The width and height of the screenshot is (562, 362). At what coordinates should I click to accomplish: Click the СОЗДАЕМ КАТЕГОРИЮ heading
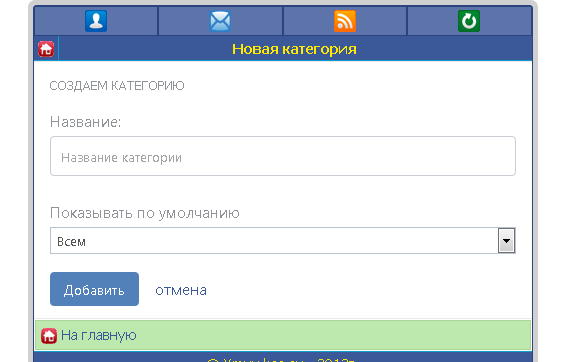point(117,86)
